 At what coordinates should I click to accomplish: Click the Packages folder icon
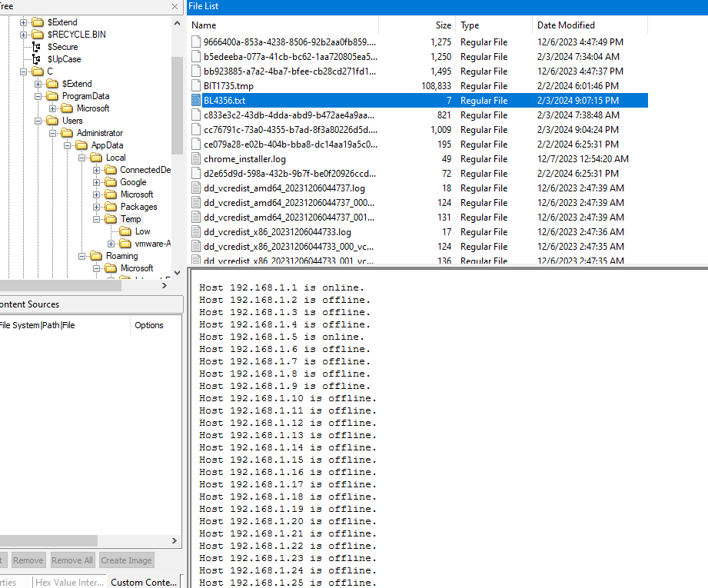click(111, 207)
